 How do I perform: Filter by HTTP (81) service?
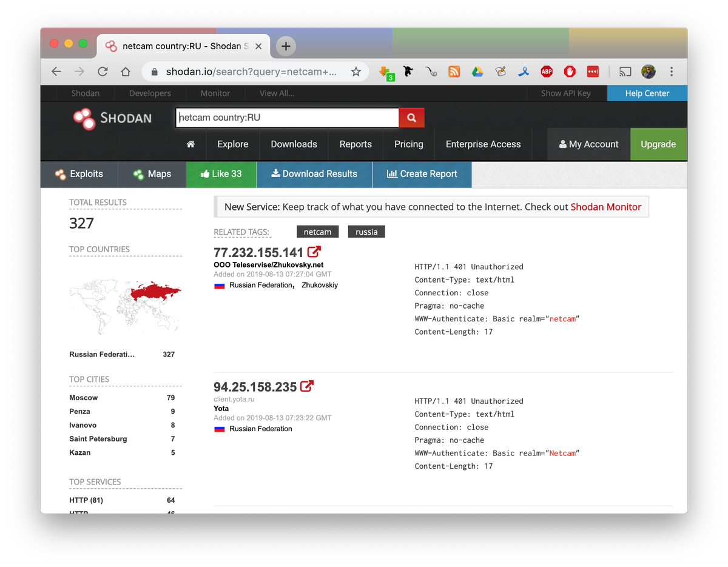pos(86,500)
